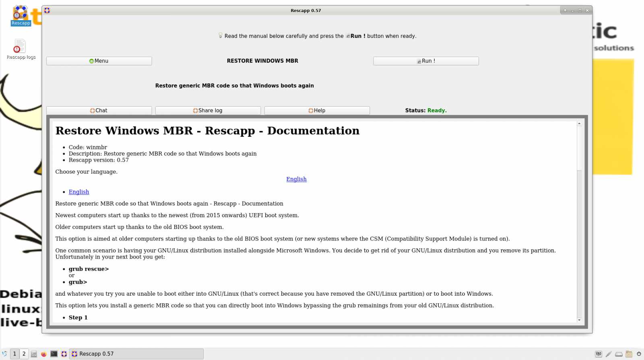Click the 'Restore generic MBR code' bold subtitle

pyautogui.click(x=235, y=86)
